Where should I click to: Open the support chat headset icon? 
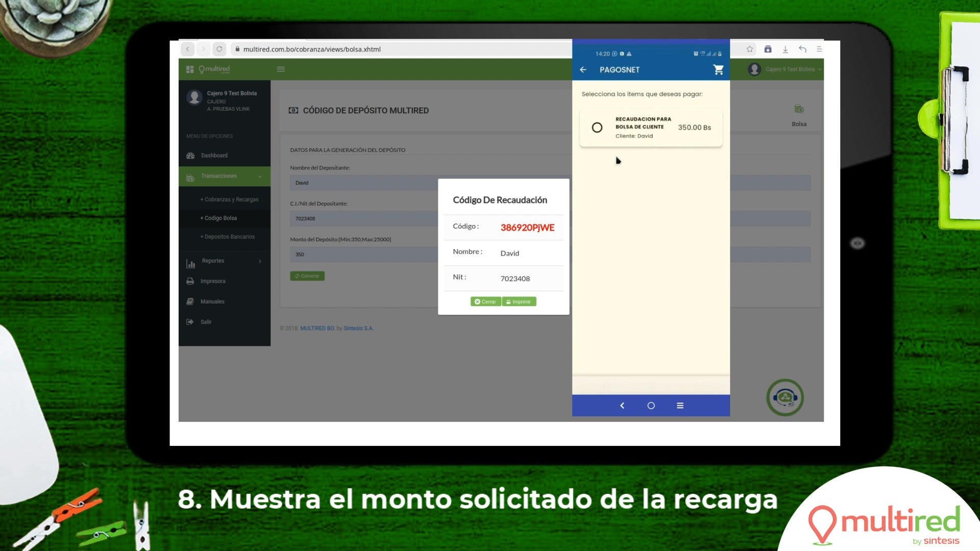click(785, 397)
